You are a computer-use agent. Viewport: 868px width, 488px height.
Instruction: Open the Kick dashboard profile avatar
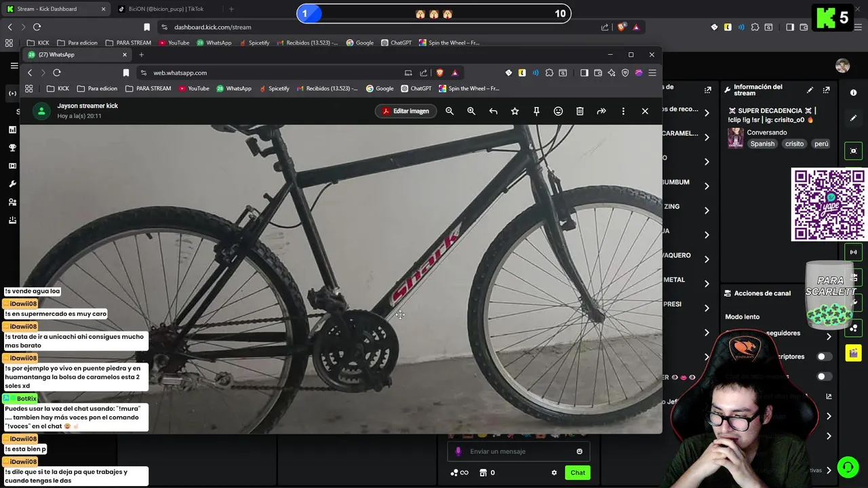coord(843,66)
